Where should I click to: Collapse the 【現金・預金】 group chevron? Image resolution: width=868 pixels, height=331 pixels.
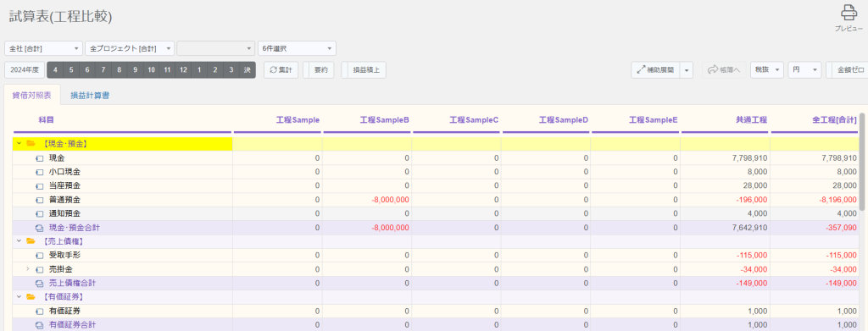19,144
